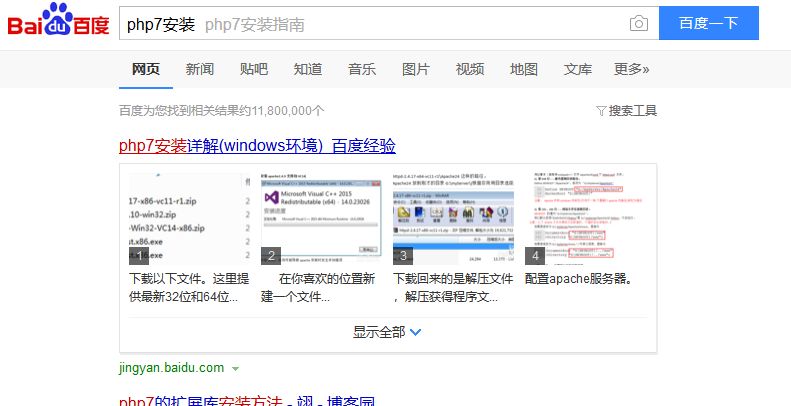
Task: Expand the 更多» menu
Action: [x=632, y=69]
